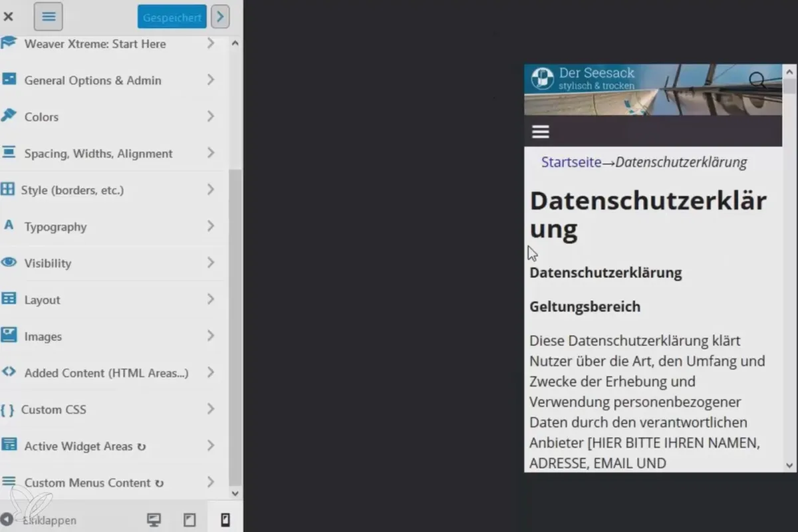Expand Start Here with its chevron
Viewport: 798px width, 532px height.
(210, 43)
